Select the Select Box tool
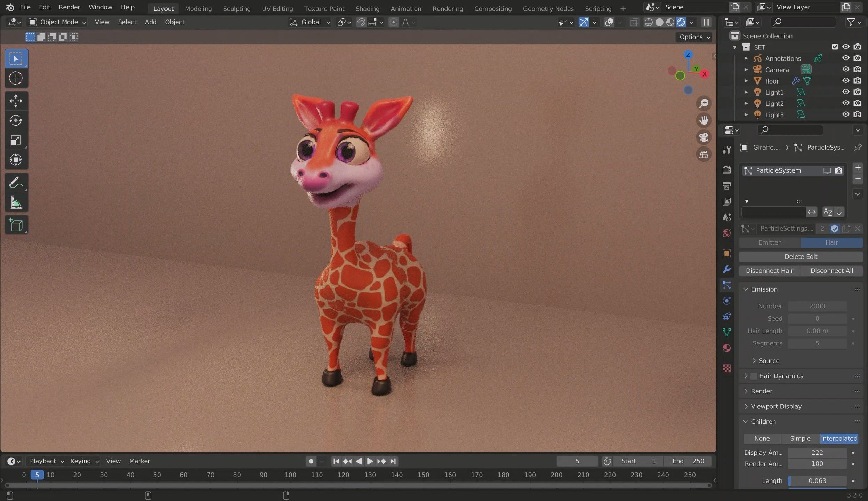 (16, 58)
